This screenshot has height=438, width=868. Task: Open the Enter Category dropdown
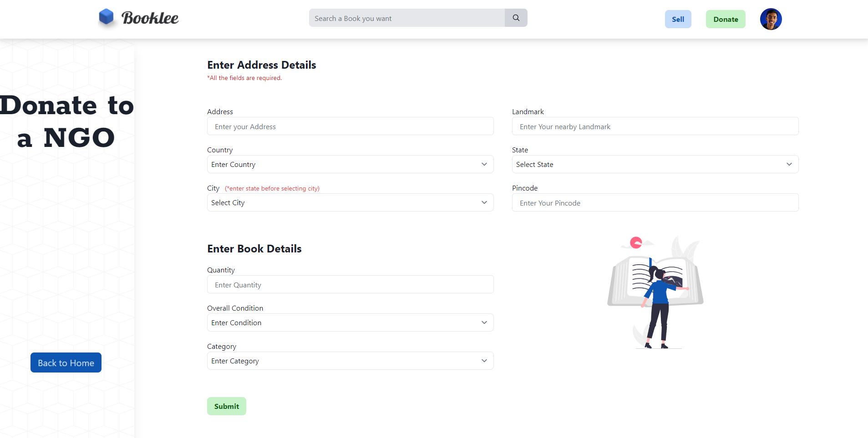coord(350,361)
